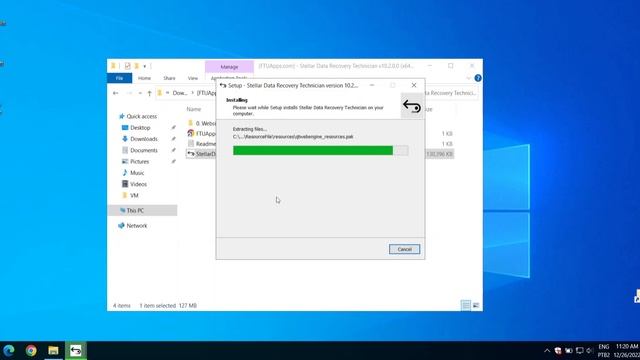
Task: Go forward in File Explorer
Action: (x=129, y=93)
